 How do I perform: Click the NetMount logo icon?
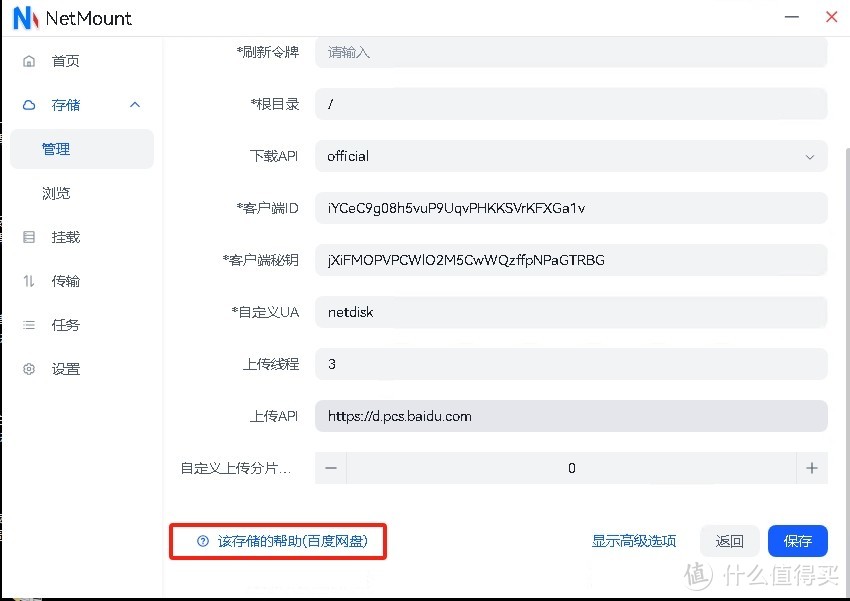[x=24, y=17]
